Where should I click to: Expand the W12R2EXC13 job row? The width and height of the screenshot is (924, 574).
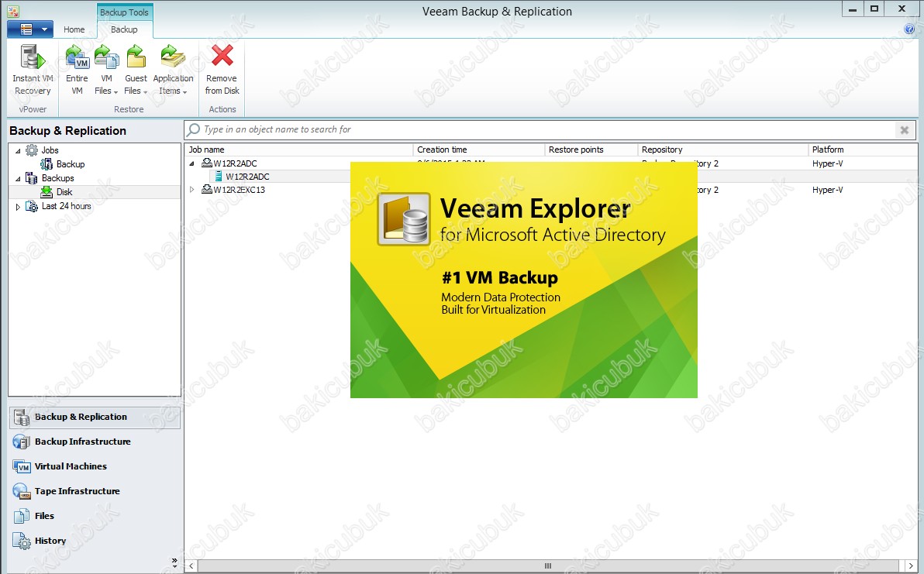(x=191, y=190)
